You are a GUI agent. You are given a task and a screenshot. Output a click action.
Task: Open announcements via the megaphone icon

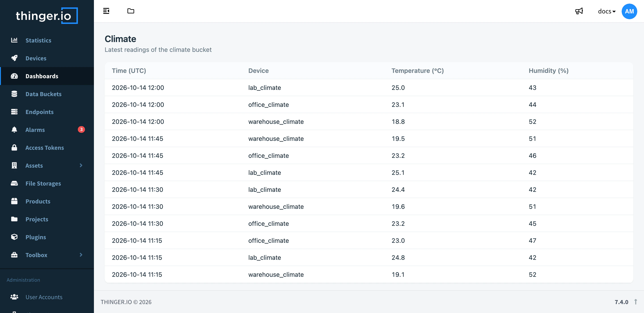point(579,11)
